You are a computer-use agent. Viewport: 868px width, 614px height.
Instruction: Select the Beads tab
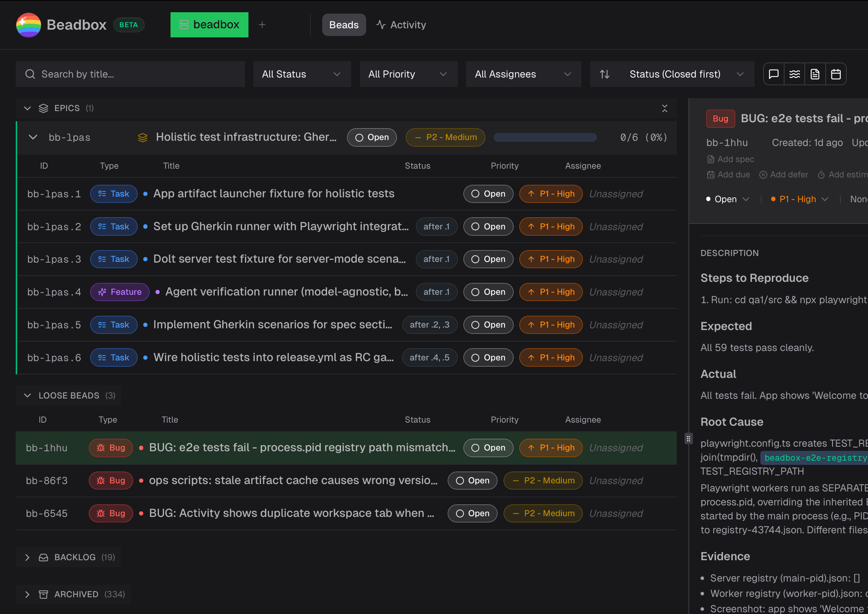(x=343, y=24)
